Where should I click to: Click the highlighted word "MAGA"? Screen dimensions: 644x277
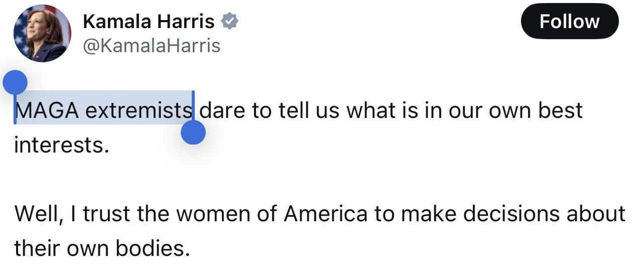[x=46, y=110]
